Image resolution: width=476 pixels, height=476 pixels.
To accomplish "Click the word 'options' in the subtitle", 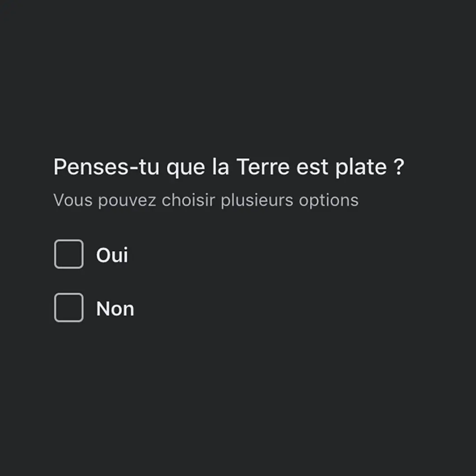I will (328, 201).
